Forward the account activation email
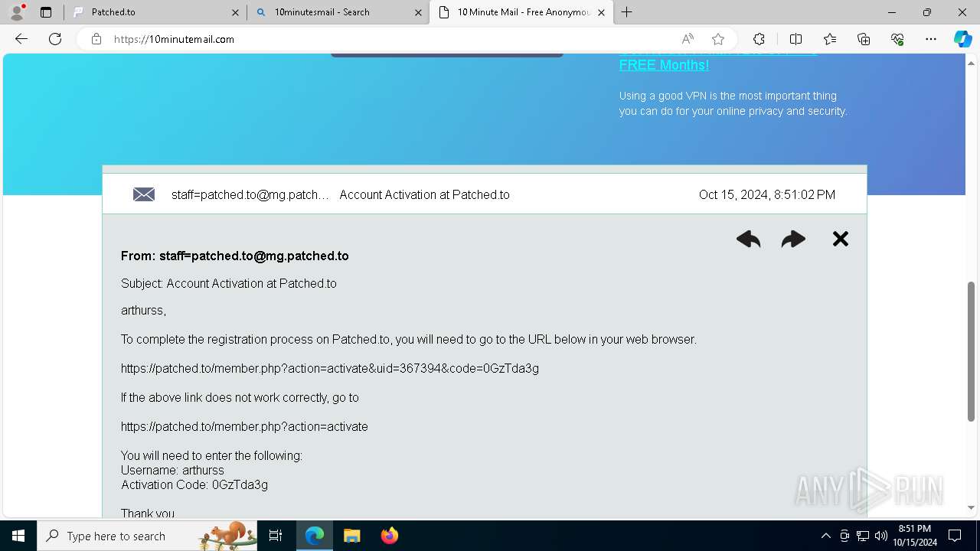 [x=793, y=240]
